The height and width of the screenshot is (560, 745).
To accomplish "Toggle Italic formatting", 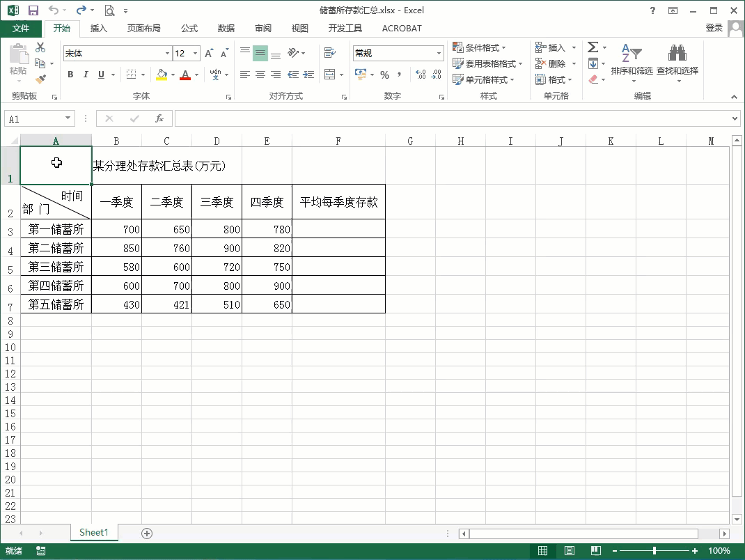I will point(86,75).
